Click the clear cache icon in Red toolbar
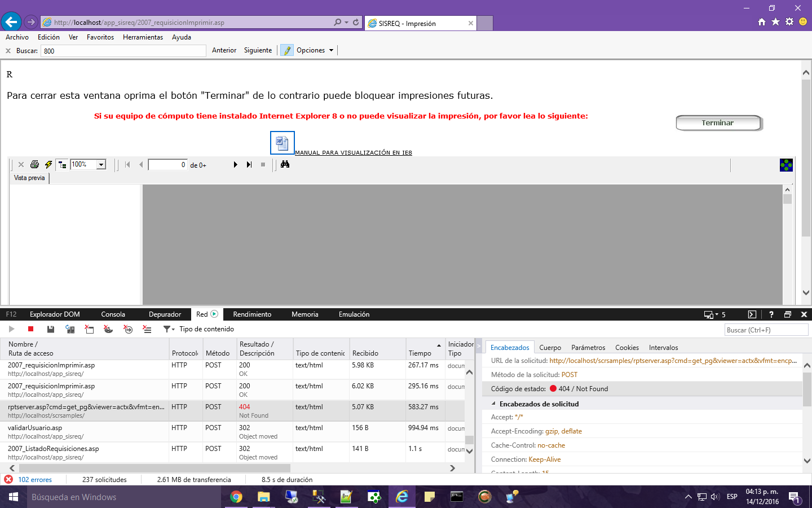This screenshot has height=508, width=812. coord(89,329)
